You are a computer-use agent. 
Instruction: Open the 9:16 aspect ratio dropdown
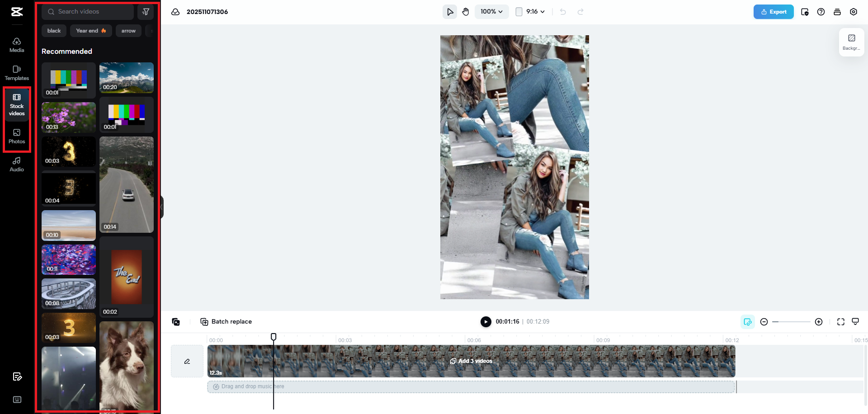coord(530,12)
